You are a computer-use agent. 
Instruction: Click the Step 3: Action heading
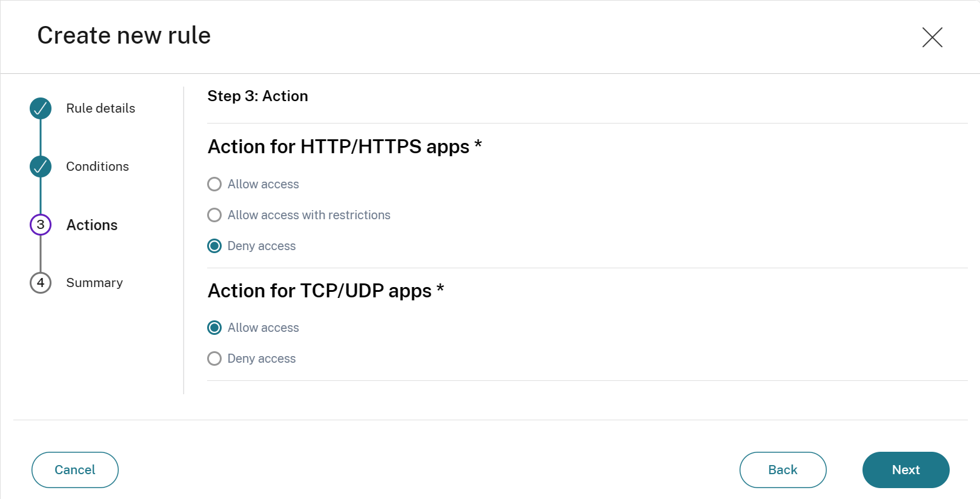click(x=257, y=96)
